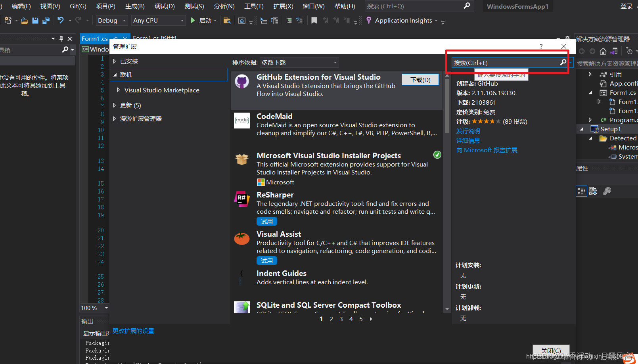The image size is (638, 364).
Task: Open the 调试(D) menu
Action: [x=165, y=6]
